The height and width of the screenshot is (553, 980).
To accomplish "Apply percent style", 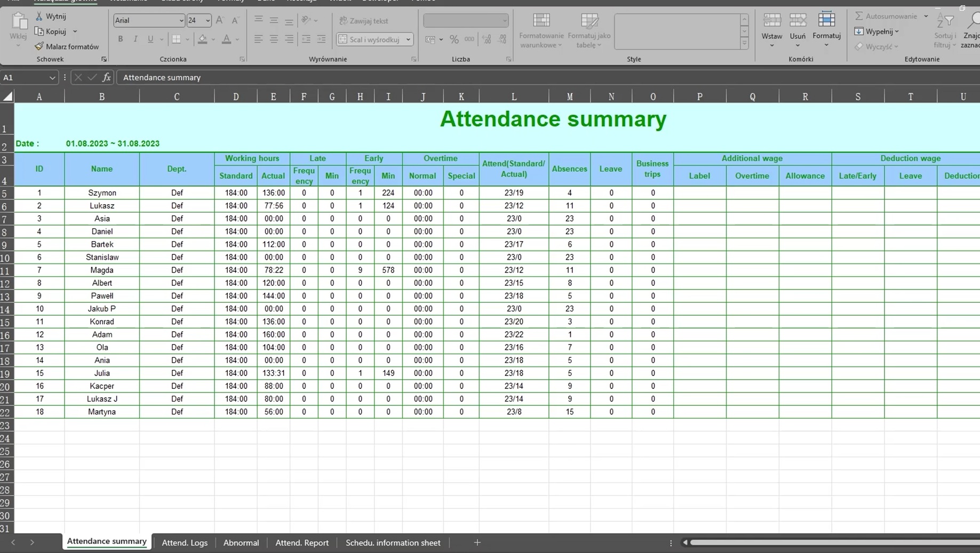I will 454,39.
